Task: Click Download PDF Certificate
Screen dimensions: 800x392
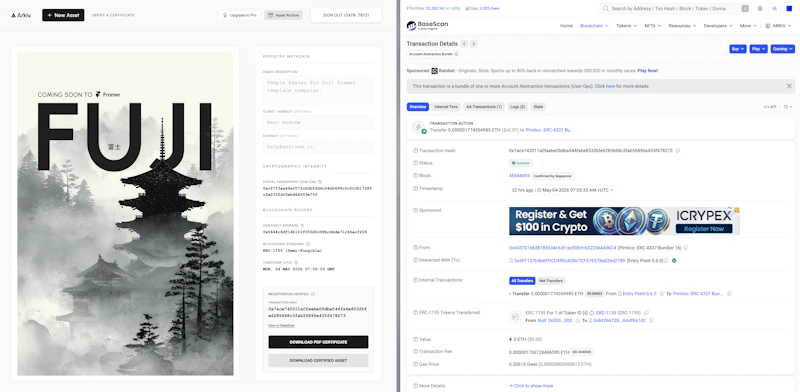Action: click(318, 342)
